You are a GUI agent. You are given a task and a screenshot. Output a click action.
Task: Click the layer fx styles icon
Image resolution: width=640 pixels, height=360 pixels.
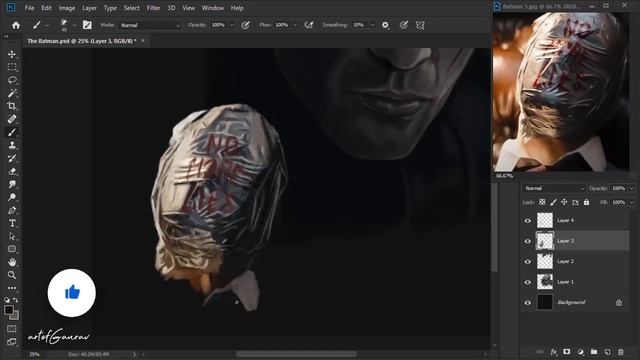point(553,352)
